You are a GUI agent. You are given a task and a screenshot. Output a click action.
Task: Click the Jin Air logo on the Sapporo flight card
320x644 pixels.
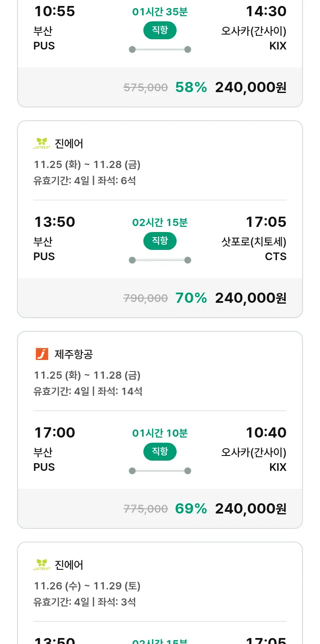[42, 144]
